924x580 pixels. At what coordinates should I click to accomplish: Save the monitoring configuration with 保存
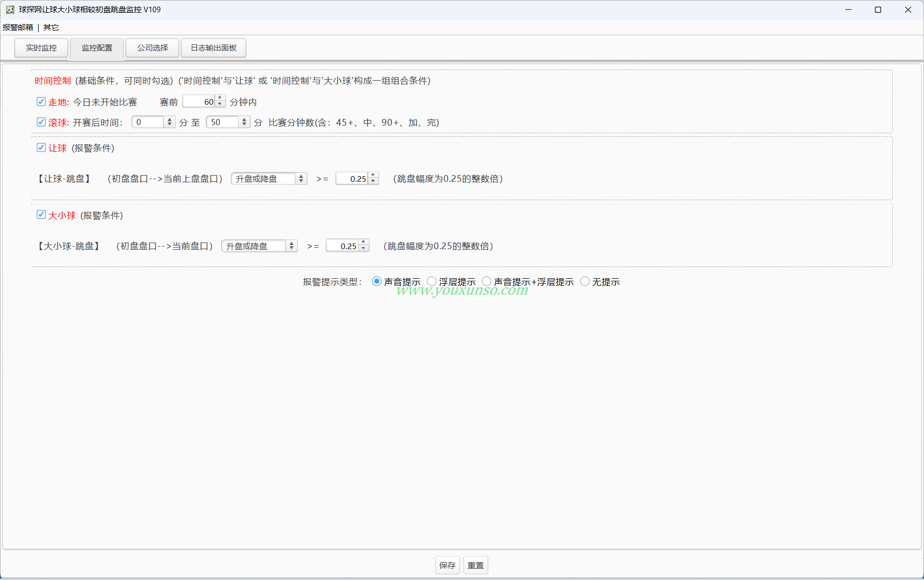(x=447, y=565)
